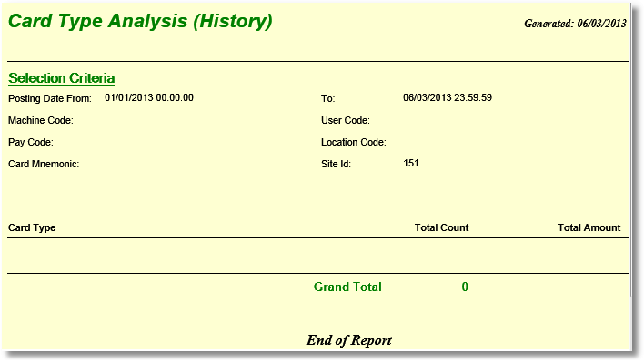Image resolution: width=644 pixels, height=363 pixels.
Task: Click the Grand Total label
Action: (347, 287)
